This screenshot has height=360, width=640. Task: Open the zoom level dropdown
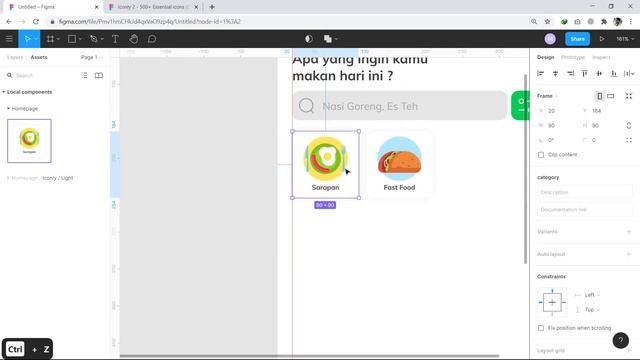[625, 39]
